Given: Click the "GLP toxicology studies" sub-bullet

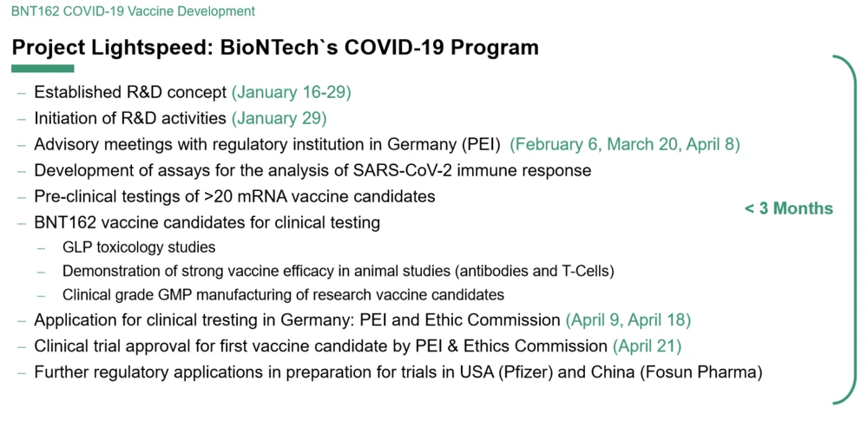Looking at the screenshot, I should tap(139, 247).
